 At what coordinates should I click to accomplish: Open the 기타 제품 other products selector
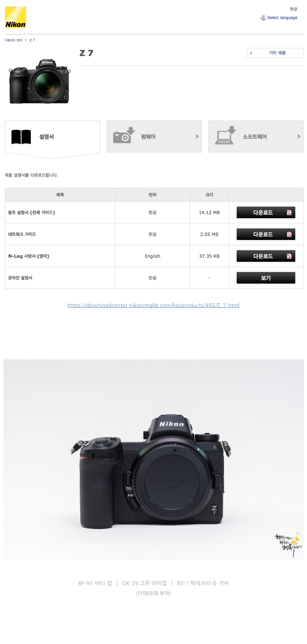click(275, 53)
